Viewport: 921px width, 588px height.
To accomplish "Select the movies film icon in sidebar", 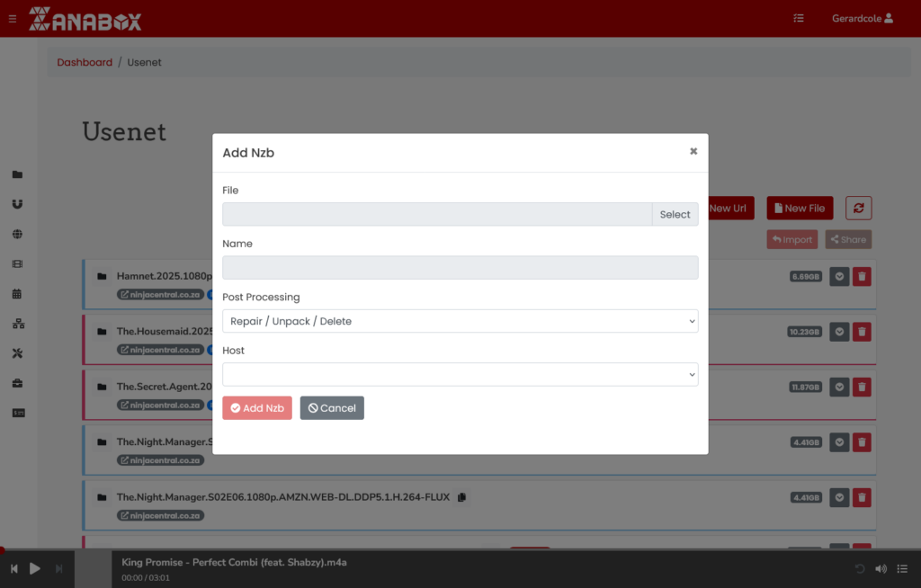I will 17,263.
